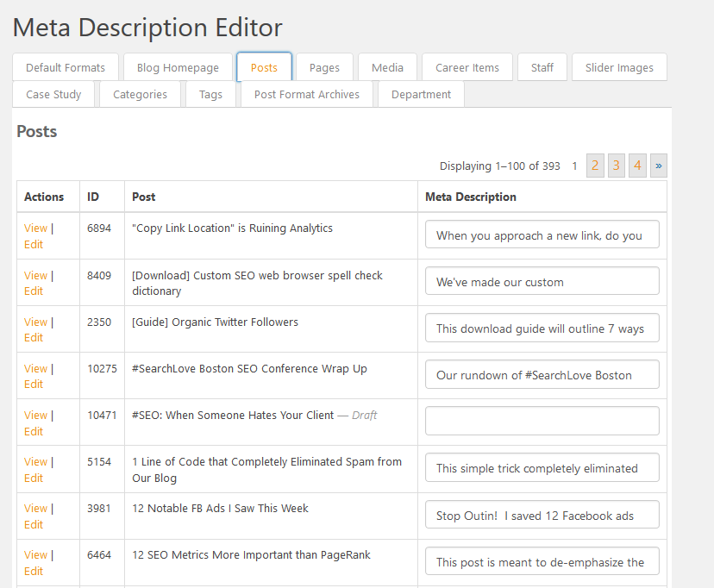Click View link for post 6894

point(35,228)
